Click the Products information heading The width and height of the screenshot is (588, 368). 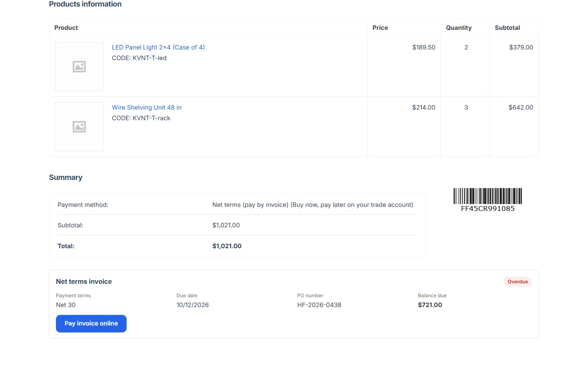[x=85, y=4]
